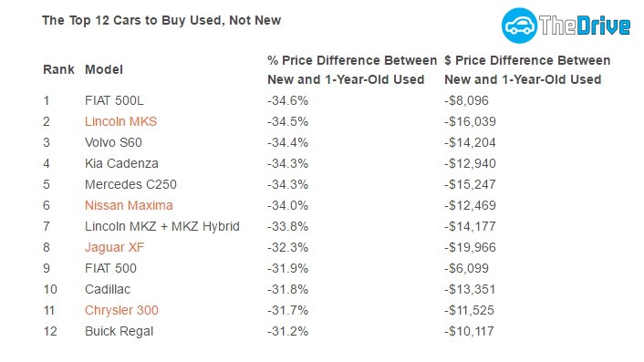Select the Buick Regal model cell

pos(119,331)
